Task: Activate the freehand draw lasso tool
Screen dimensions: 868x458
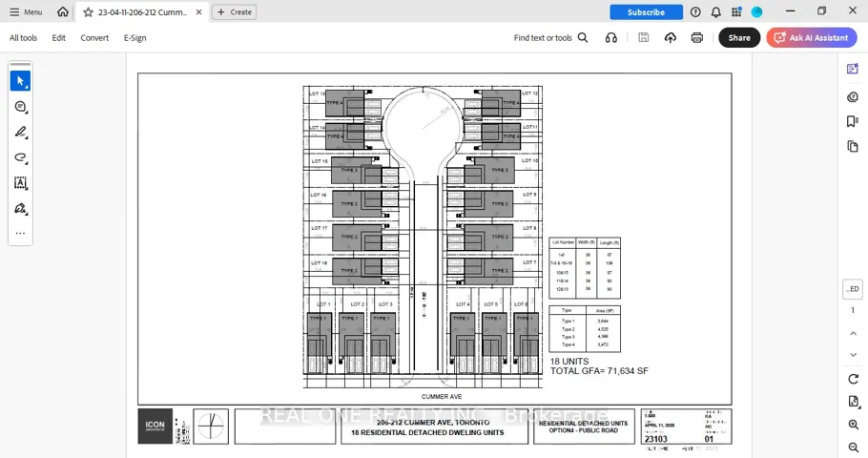Action: point(20,157)
